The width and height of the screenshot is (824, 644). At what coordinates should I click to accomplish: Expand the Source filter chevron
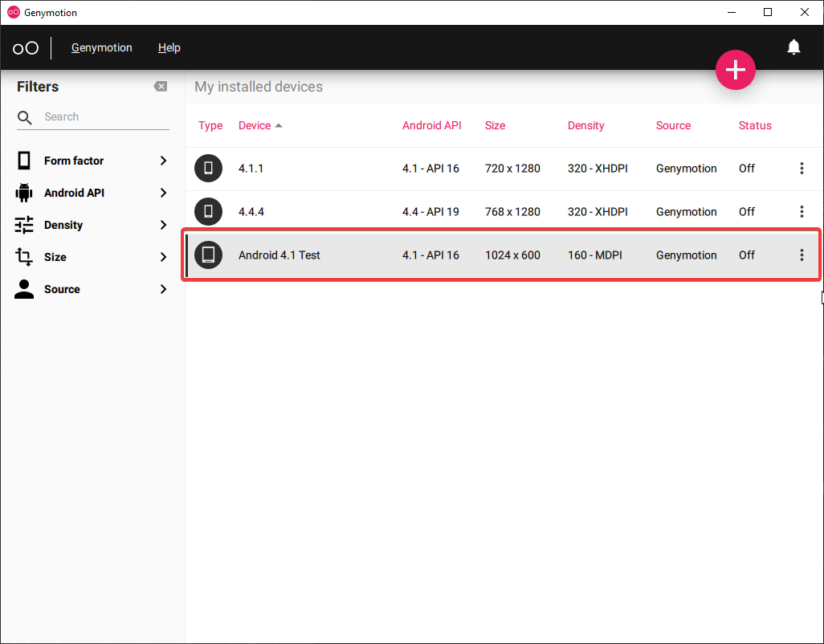(163, 289)
